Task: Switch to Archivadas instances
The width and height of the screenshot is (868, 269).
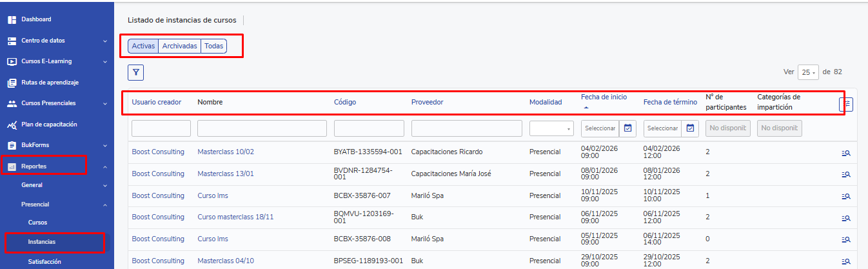Action: click(x=179, y=46)
